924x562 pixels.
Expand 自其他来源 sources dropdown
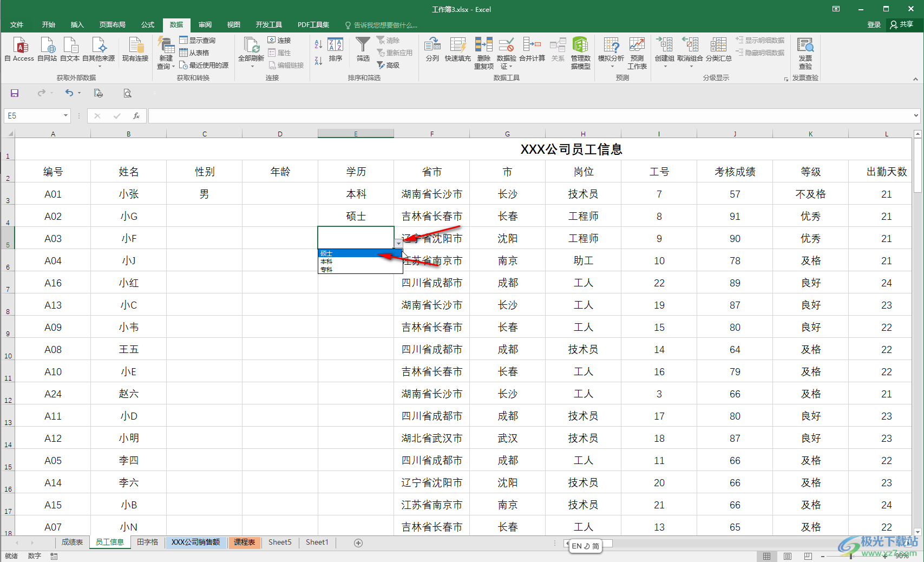coord(100,67)
